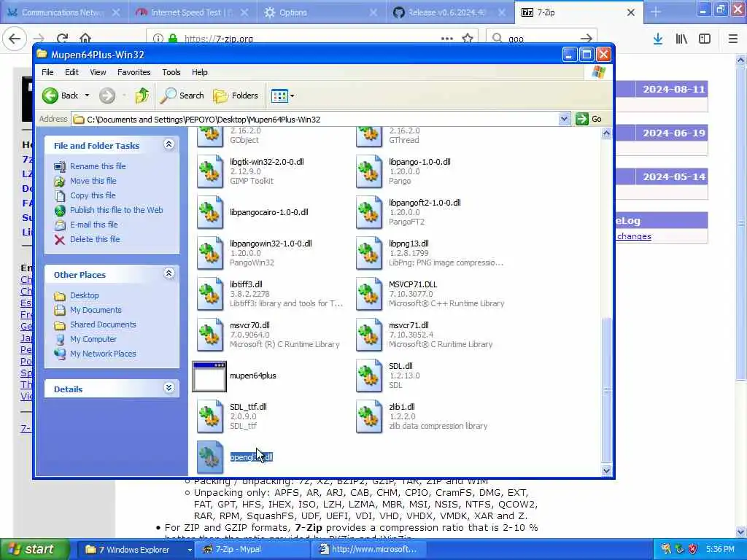Click the Explorer address path field

(x=315, y=119)
